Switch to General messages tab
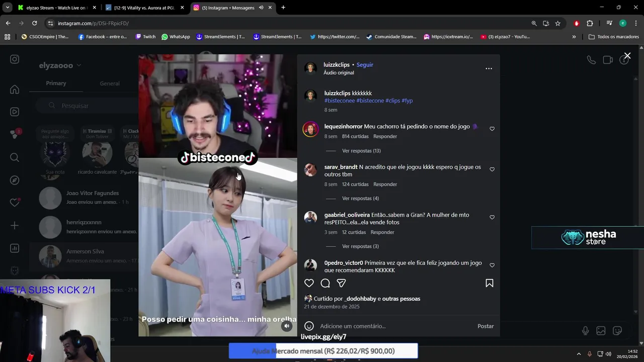 point(110,83)
